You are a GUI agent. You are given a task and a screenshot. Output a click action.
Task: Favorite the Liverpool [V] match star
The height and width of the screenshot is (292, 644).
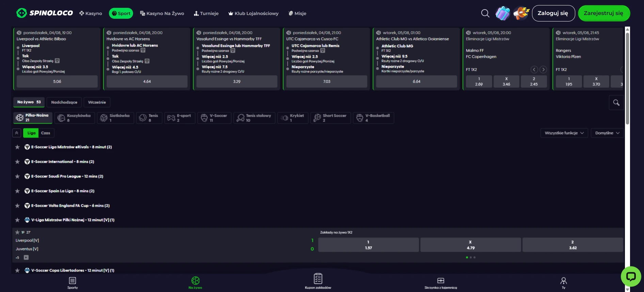(x=17, y=232)
